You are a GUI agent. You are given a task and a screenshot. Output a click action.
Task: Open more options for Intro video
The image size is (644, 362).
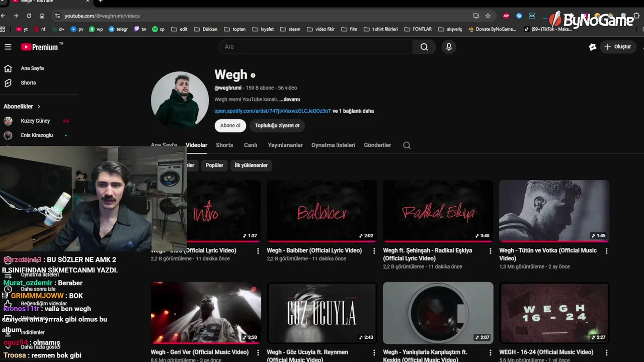258,251
